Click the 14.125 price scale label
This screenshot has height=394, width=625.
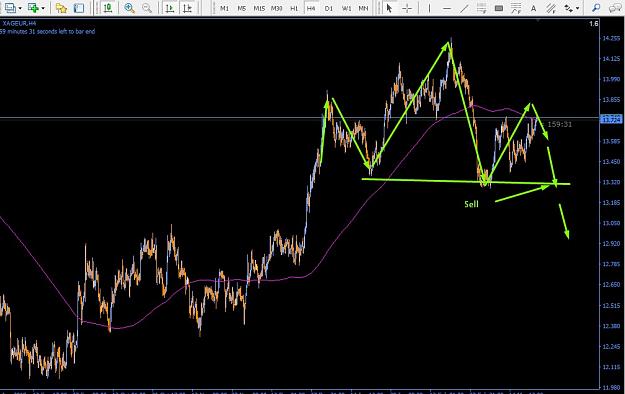click(611, 59)
